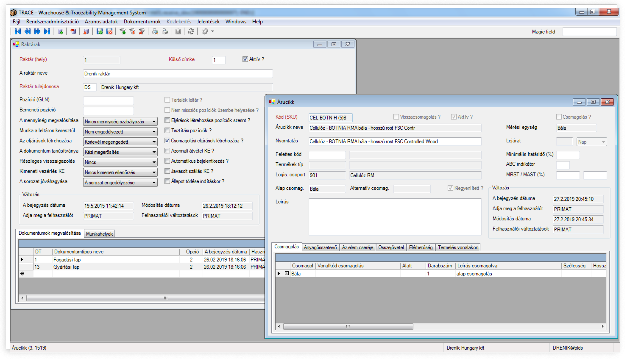
Task: Click the Darabszám column header
Action: coord(440,265)
